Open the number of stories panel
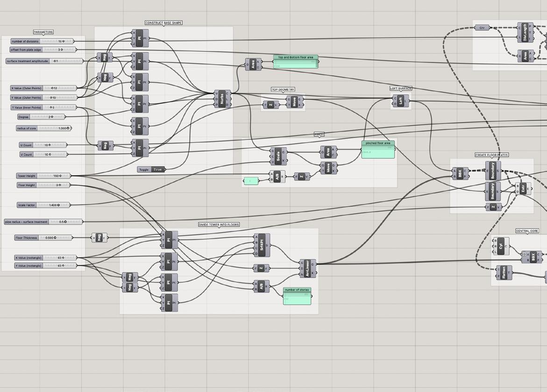This screenshot has height=392, width=547. click(x=297, y=296)
